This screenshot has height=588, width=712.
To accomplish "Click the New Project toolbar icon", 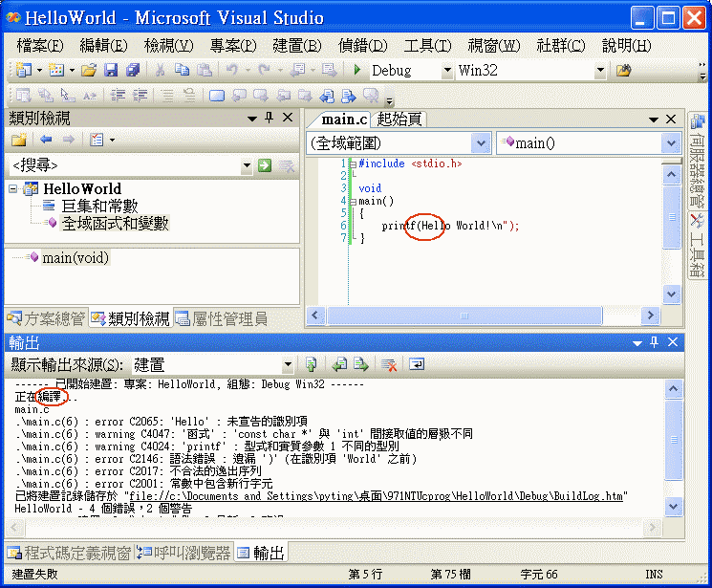I will 23,70.
